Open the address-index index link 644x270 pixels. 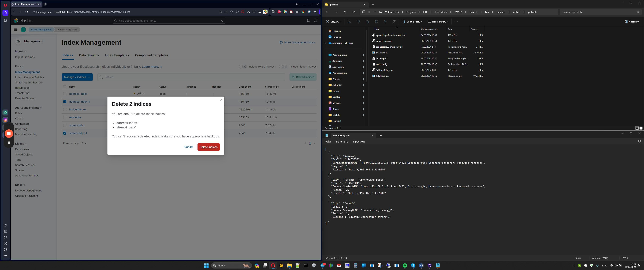[78, 94]
